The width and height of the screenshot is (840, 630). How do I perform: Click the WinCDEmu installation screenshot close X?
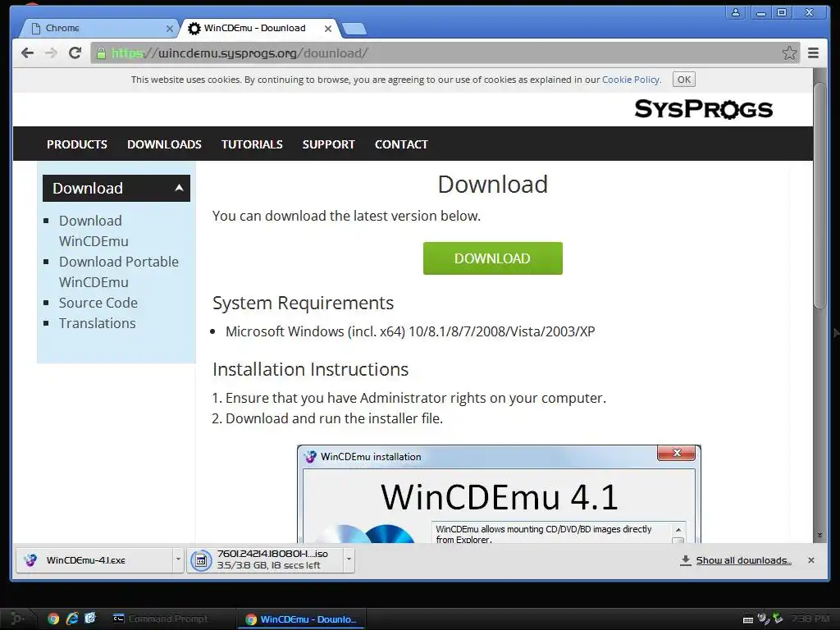pyautogui.click(x=676, y=453)
